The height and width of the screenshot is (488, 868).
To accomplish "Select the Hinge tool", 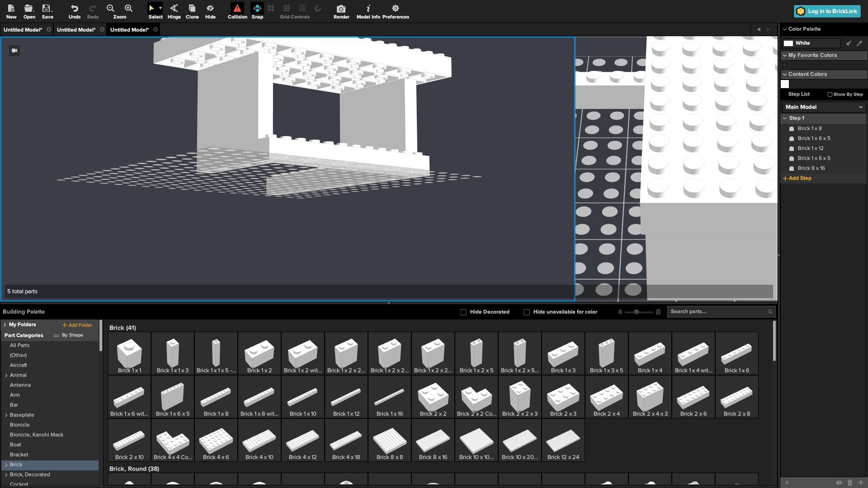I will coord(174,11).
